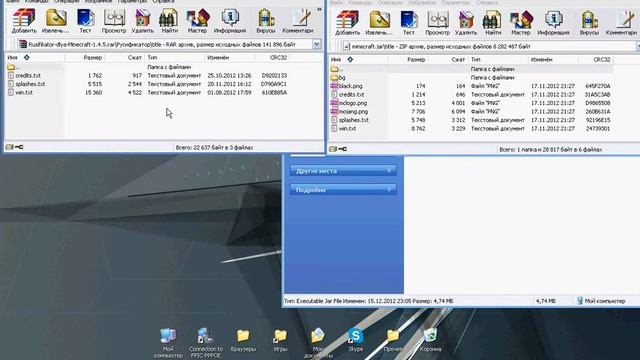Expand Другие места panel in Explorer
Viewport: 640px width, 360px height.
[343, 171]
